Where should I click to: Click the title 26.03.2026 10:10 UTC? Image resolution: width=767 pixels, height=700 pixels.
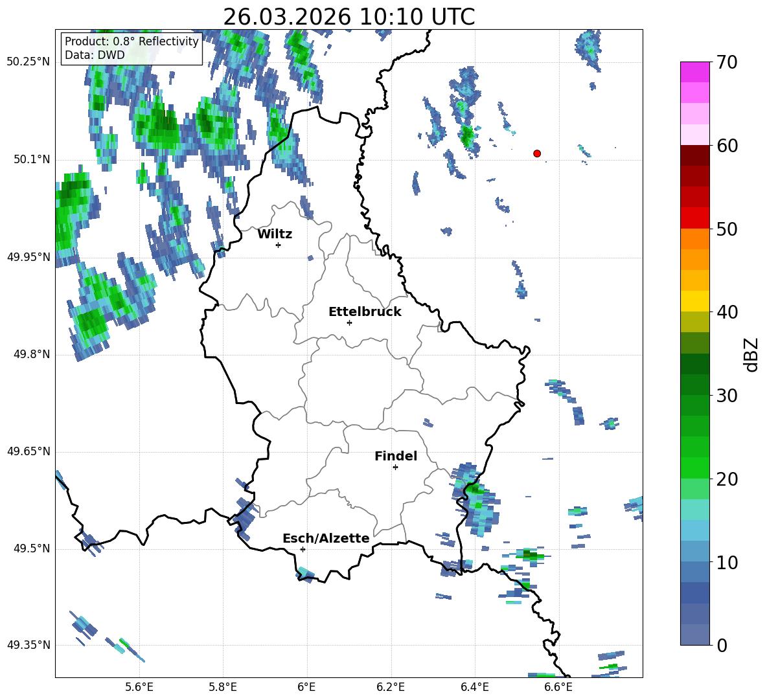point(349,17)
